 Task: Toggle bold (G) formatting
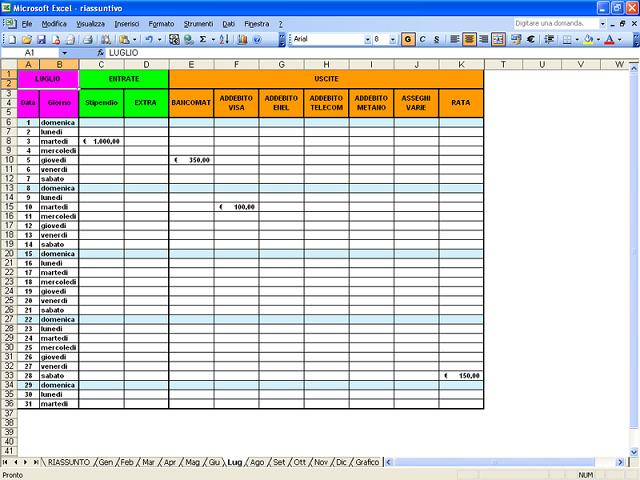pyautogui.click(x=407, y=39)
